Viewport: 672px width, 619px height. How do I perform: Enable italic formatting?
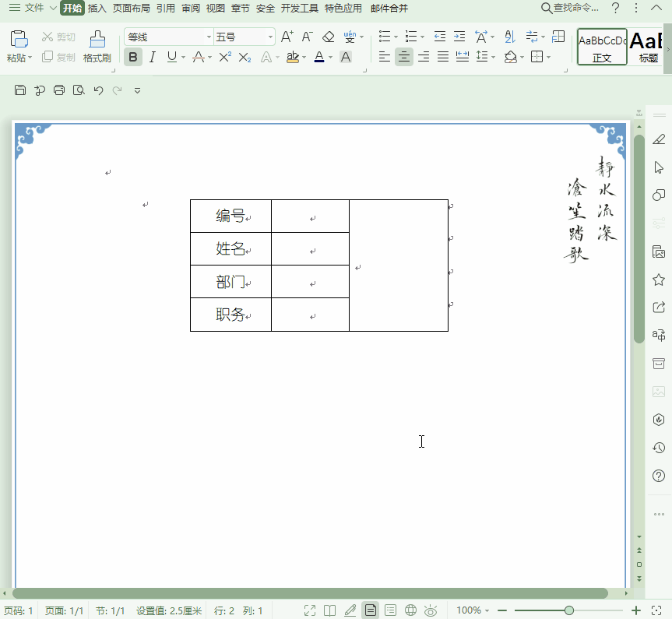click(152, 57)
